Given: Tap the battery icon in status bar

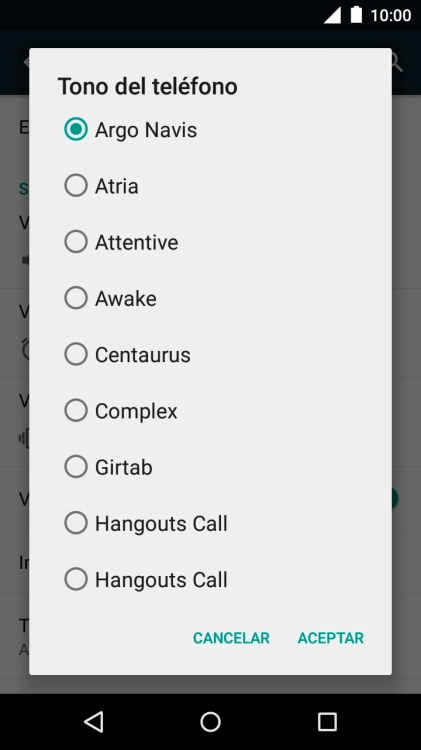Looking at the screenshot, I should click(x=356, y=15).
